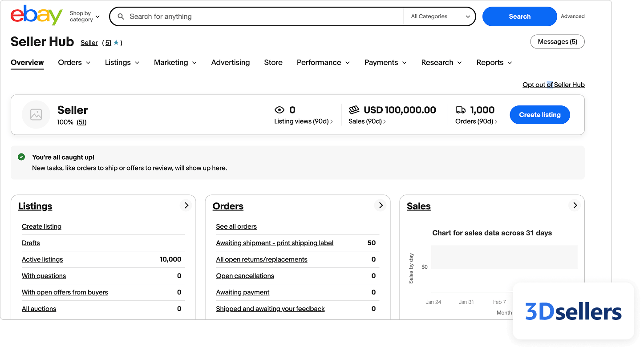Click the eye icon for listing views
The width and height of the screenshot is (644, 351).
pyautogui.click(x=279, y=110)
